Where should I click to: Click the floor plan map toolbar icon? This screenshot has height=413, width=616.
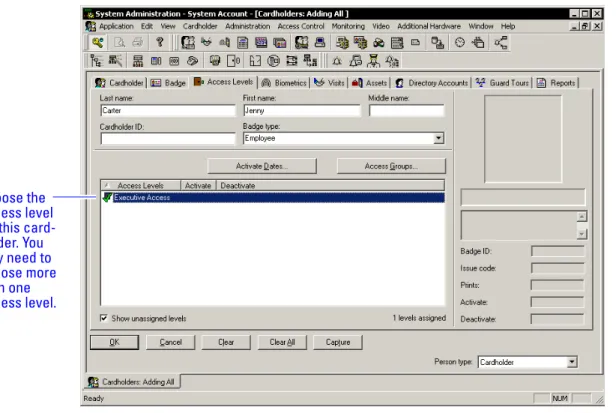pyautogui.click(x=255, y=61)
